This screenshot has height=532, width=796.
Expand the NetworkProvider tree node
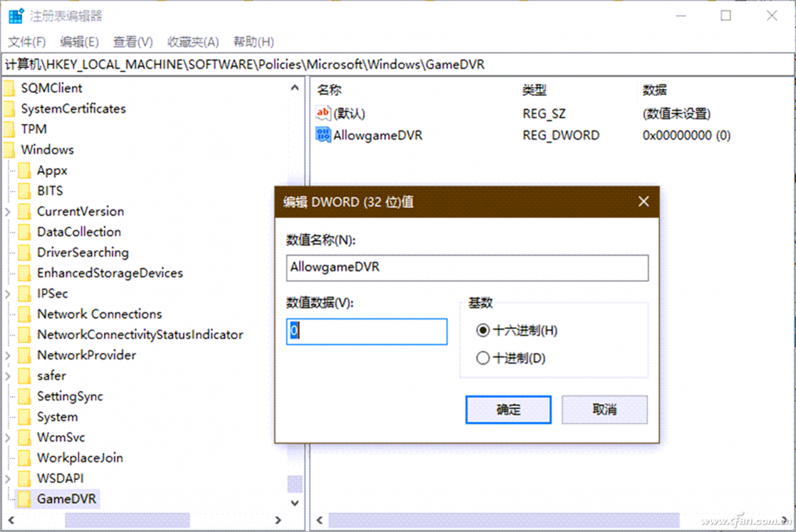7,356
